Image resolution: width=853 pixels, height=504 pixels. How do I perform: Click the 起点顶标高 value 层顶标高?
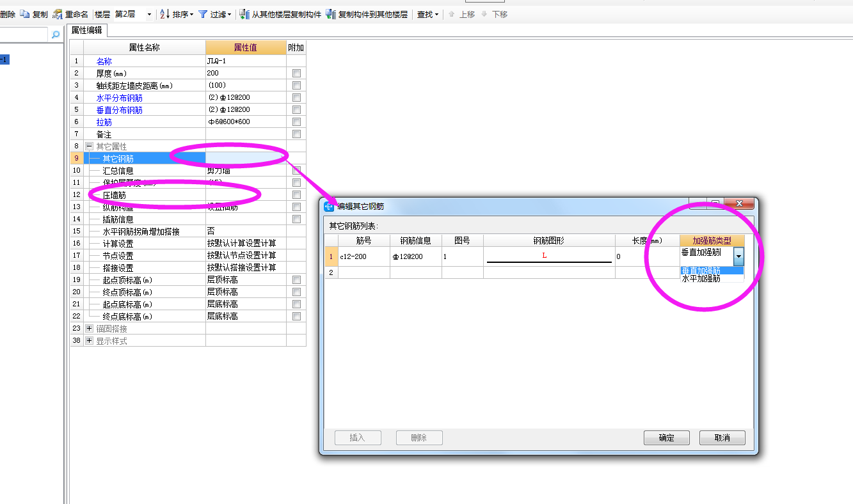(x=246, y=280)
